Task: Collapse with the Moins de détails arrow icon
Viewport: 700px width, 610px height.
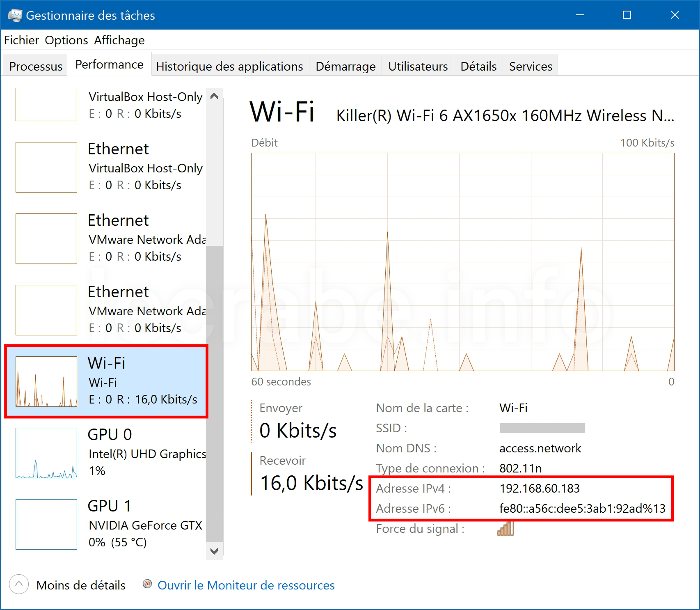Action: click(x=19, y=584)
